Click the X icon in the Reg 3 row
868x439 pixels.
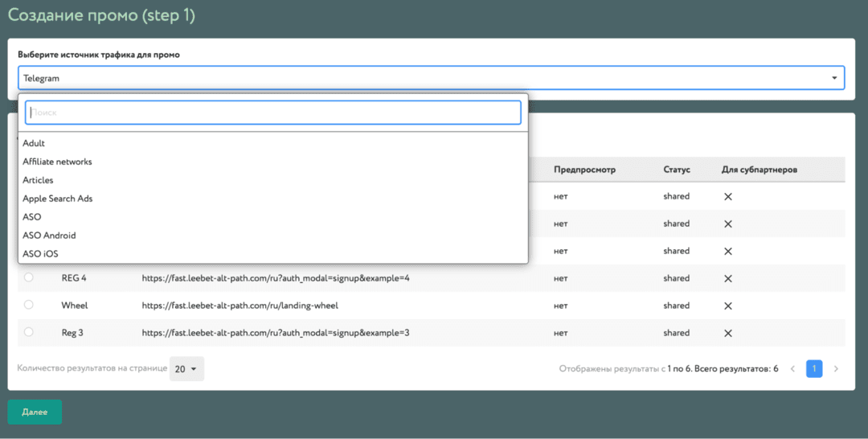point(728,333)
